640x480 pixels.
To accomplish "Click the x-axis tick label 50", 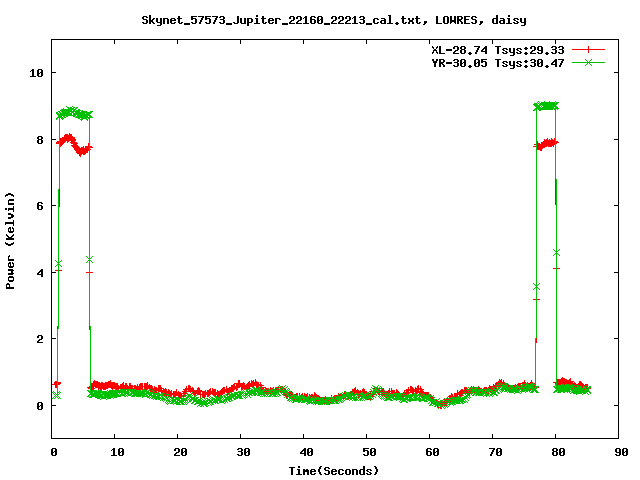I will (369, 452).
